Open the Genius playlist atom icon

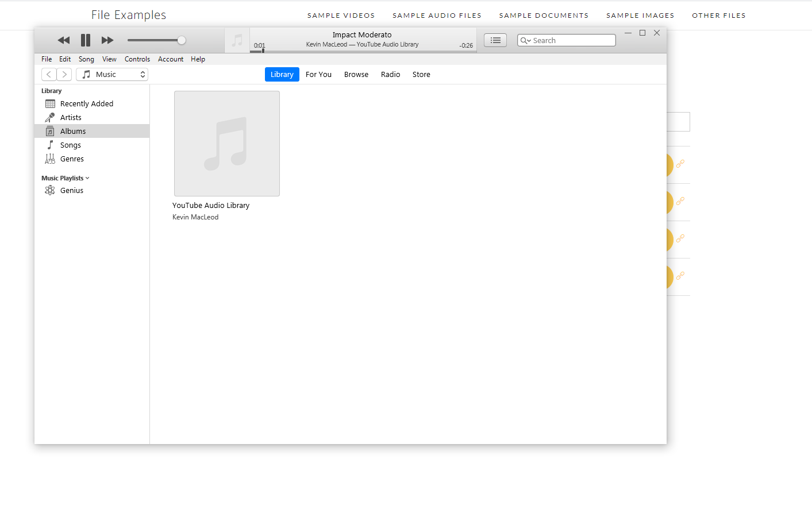pyautogui.click(x=50, y=191)
